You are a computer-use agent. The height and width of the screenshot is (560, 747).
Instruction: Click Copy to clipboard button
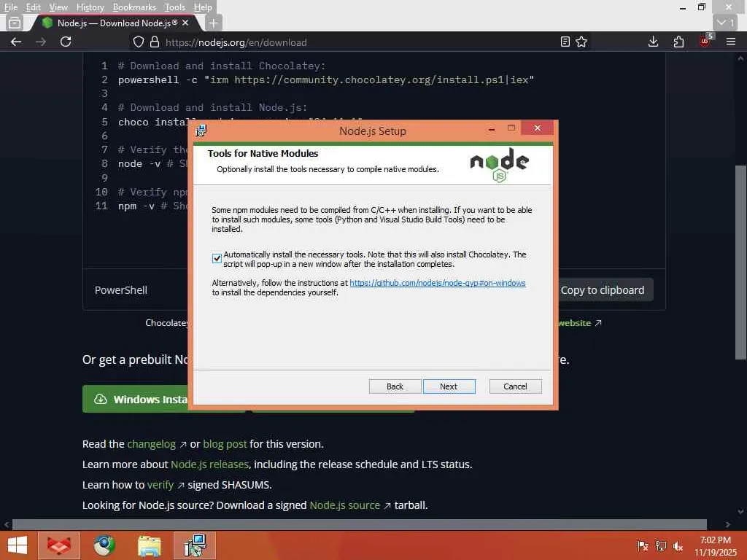pyautogui.click(x=603, y=290)
